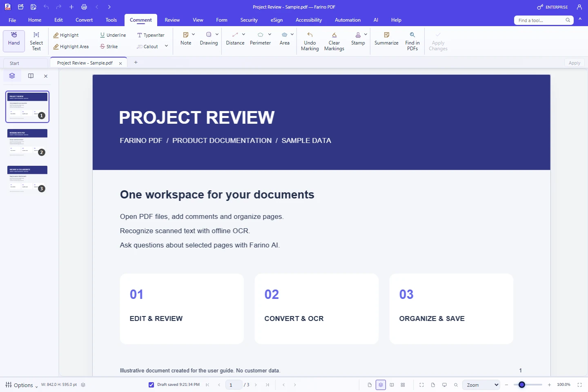
Task: Click the Note sticky icon
Action: 186,35
